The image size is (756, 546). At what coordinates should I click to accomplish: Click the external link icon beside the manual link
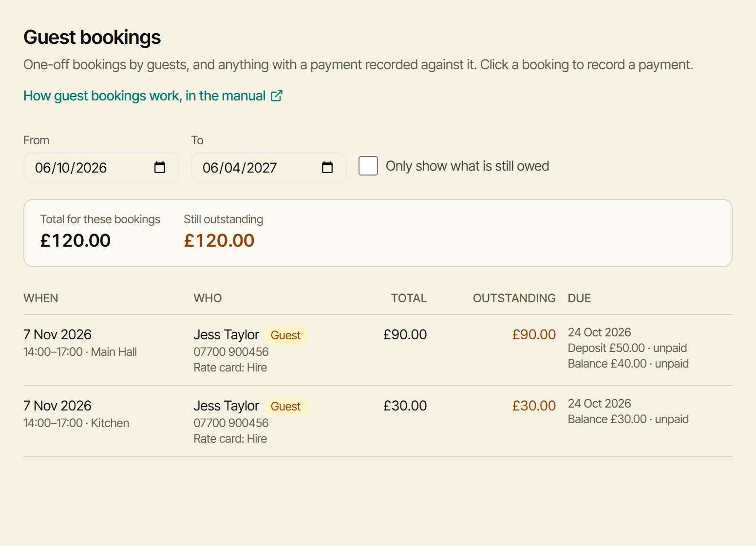pyautogui.click(x=276, y=96)
